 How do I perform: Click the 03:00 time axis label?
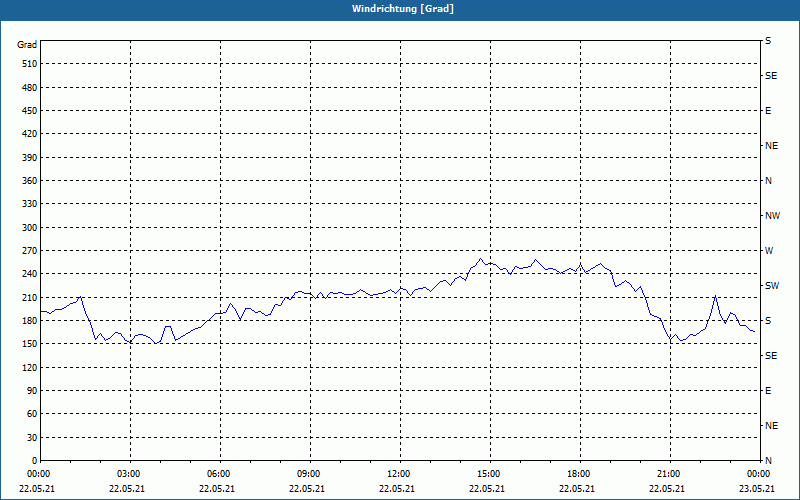[129, 474]
